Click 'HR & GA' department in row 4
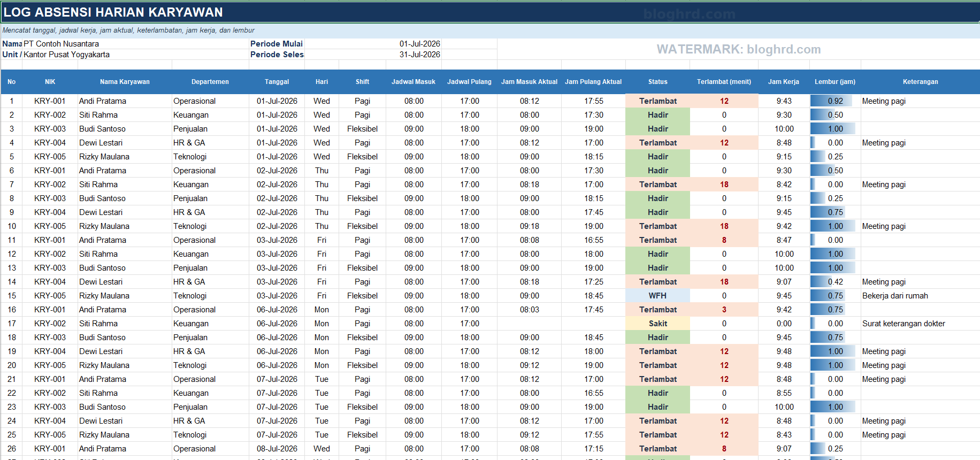This screenshot has height=460, width=980. 210,143
